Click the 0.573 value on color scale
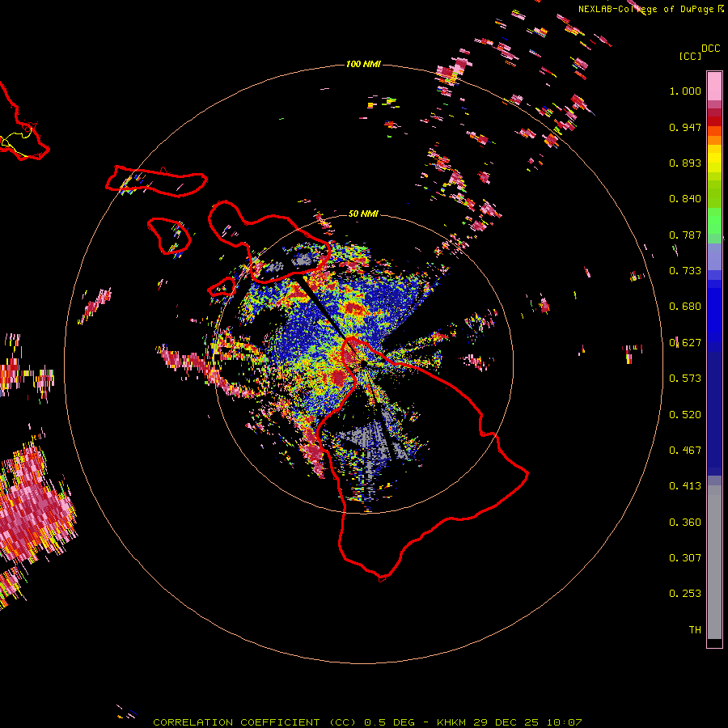The width and height of the screenshot is (728, 728). tap(685, 379)
